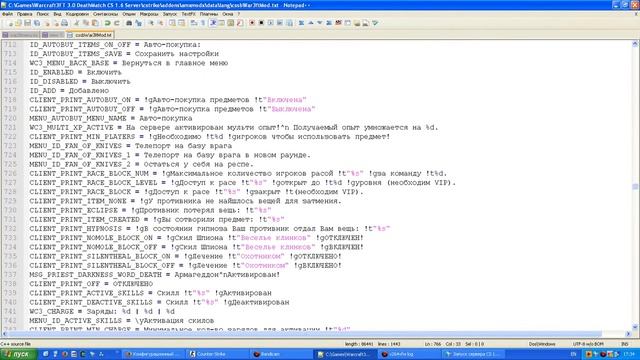The image size is (640, 360).
Task: Switch to the second document tab
Action: (x=52, y=35)
